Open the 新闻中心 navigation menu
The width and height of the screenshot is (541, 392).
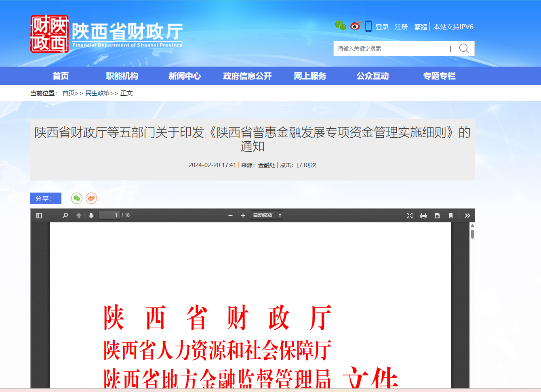pos(184,75)
